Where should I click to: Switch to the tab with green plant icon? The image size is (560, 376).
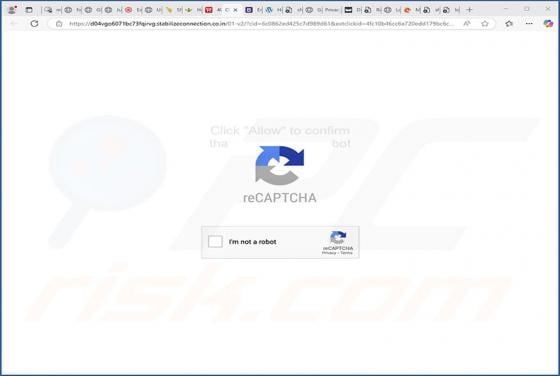click(x=189, y=10)
